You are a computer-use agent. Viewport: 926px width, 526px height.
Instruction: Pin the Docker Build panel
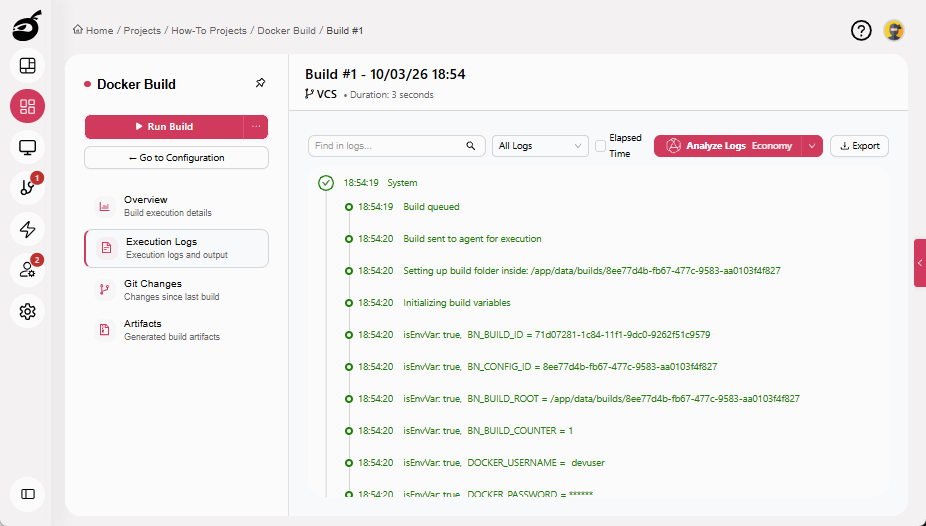260,83
